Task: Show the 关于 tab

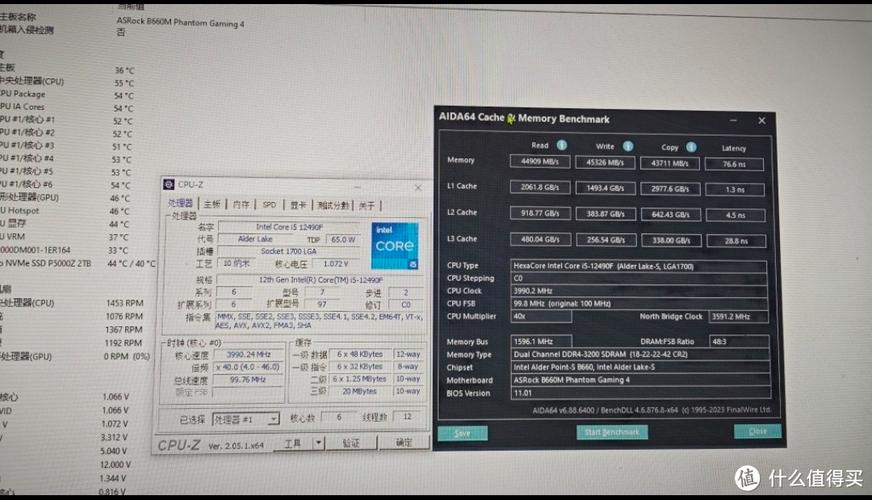Action: click(367, 204)
